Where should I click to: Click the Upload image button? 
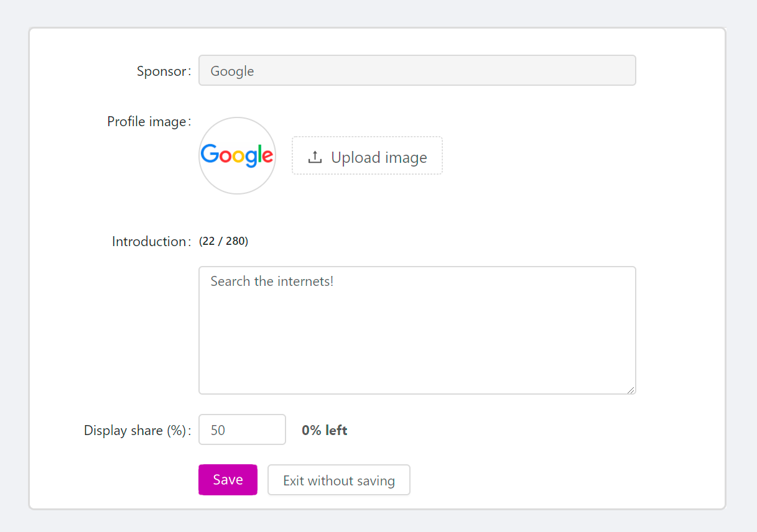tap(367, 155)
